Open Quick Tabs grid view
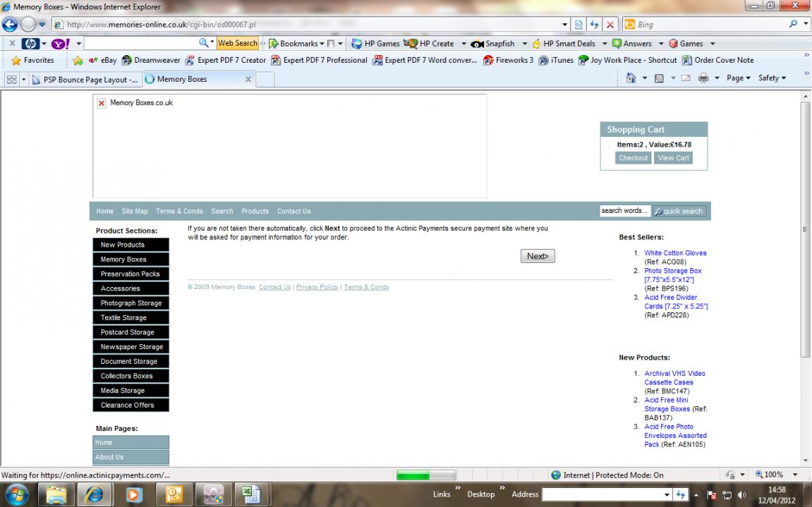The image size is (812, 507). click(x=12, y=80)
